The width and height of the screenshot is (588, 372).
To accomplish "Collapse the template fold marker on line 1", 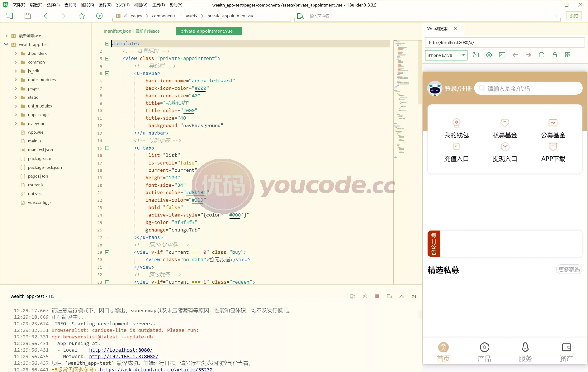I will 107,43.
